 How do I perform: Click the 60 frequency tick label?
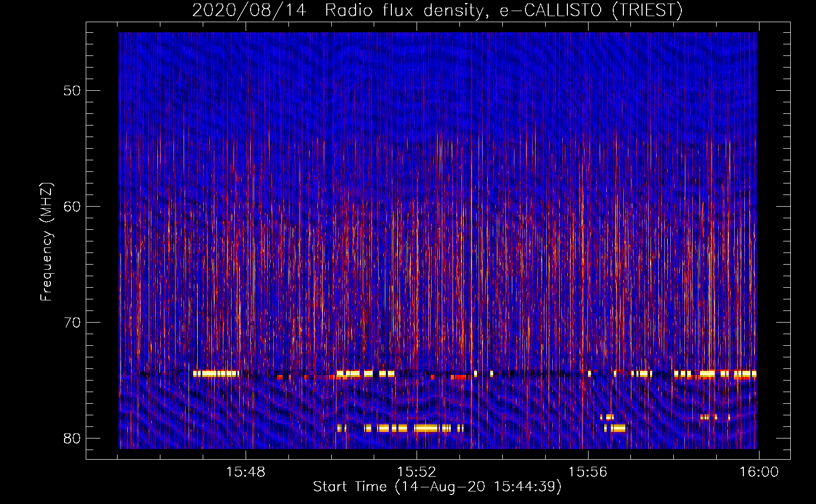tap(73, 207)
